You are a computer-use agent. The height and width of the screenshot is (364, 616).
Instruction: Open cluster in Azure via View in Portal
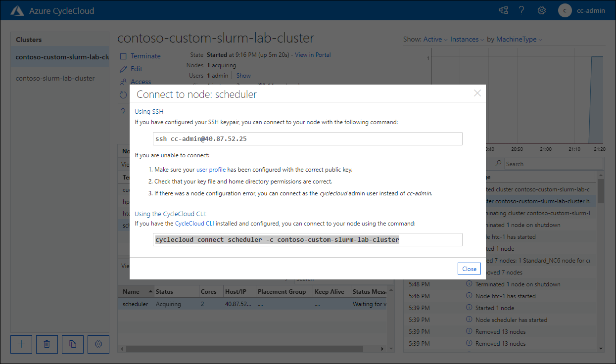(313, 54)
